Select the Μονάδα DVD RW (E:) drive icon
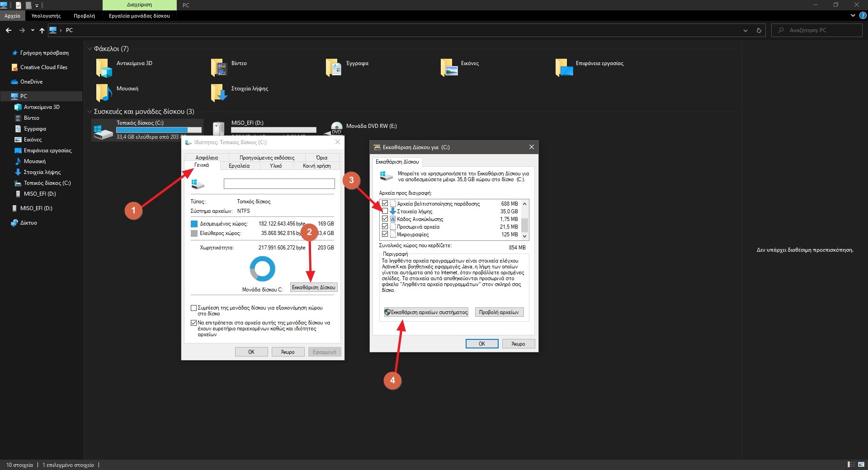 pos(336,128)
